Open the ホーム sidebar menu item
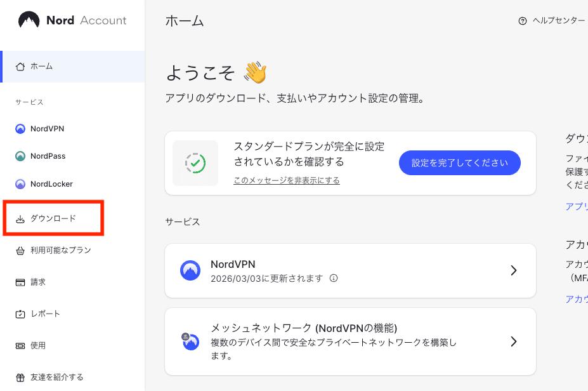 [73, 67]
